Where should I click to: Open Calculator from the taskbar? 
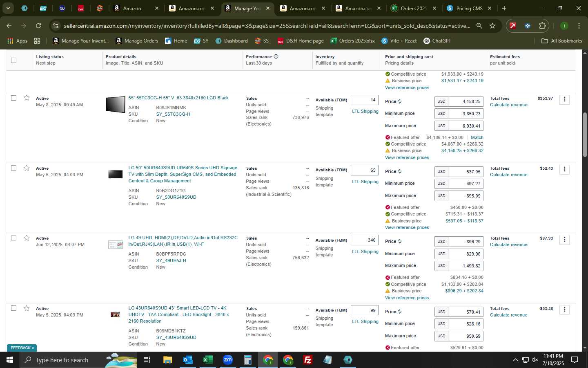247,360
